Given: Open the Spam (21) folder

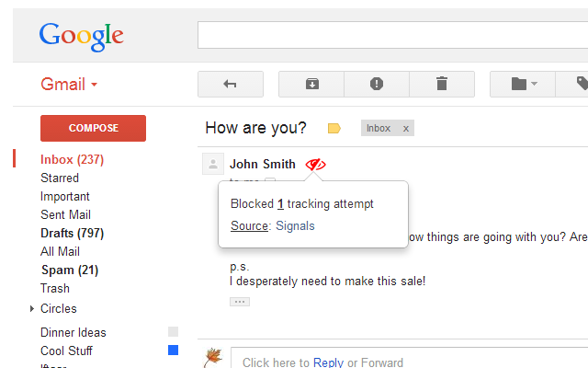Looking at the screenshot, I should click(x=70, y=270).
